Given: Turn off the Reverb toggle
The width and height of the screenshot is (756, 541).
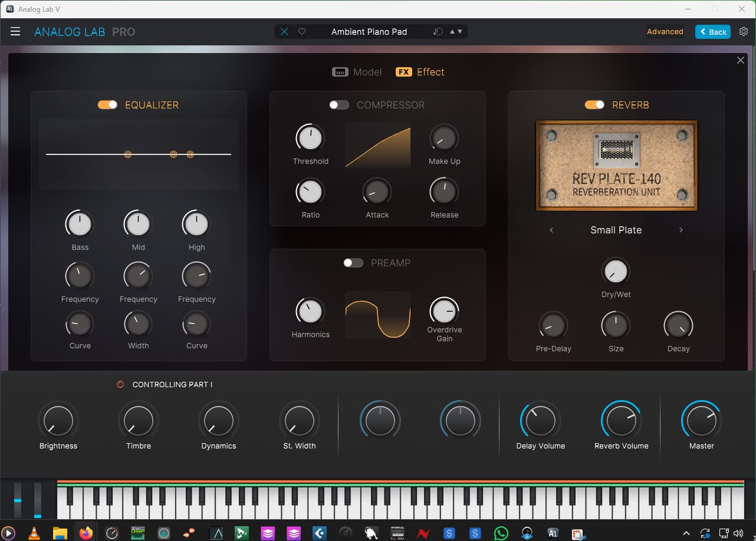Looking at the screenshot, I should [594, 105].
